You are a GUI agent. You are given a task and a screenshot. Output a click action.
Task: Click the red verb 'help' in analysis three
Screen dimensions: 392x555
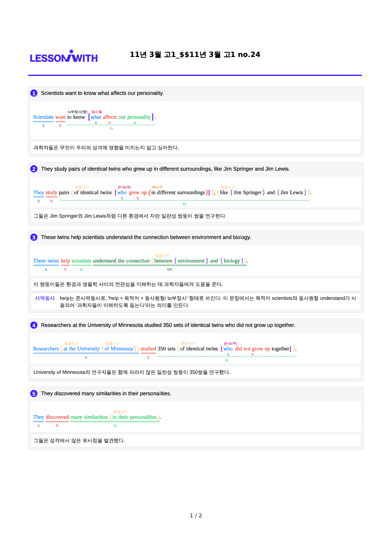point(65,261)
